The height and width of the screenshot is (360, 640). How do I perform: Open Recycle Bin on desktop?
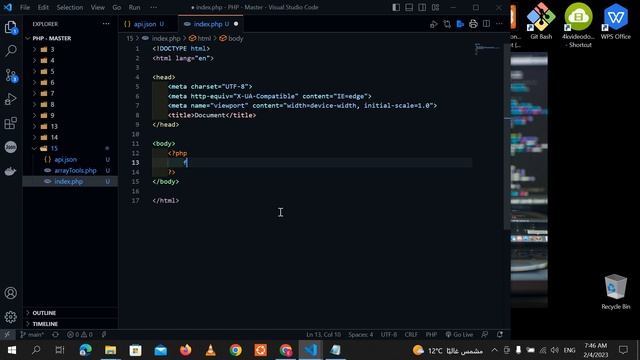point(616,291)
